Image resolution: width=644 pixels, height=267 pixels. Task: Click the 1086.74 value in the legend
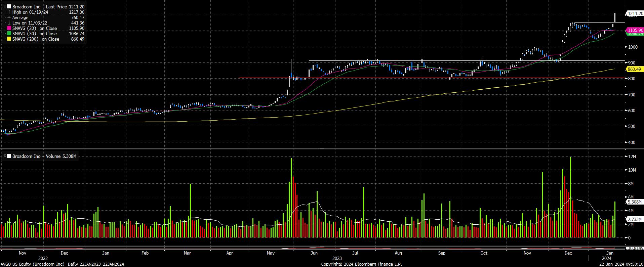pos(77,34)
